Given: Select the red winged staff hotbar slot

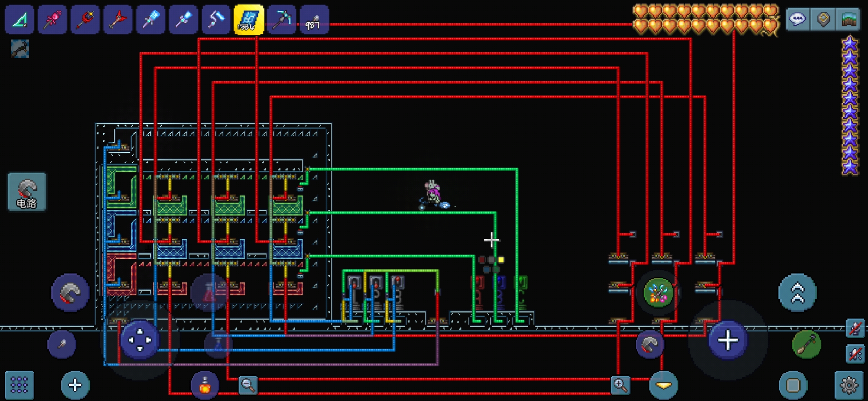Looking at the screenshot, I should click(x=118, y=19).
